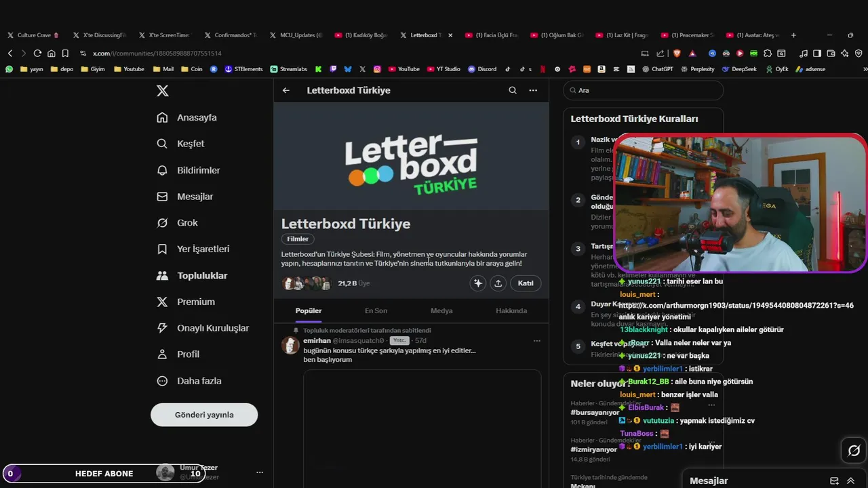The width and height of the screenshot is (868, 488).
Task: Click the Gönderi yayınla button
Action: coord(204,415)
